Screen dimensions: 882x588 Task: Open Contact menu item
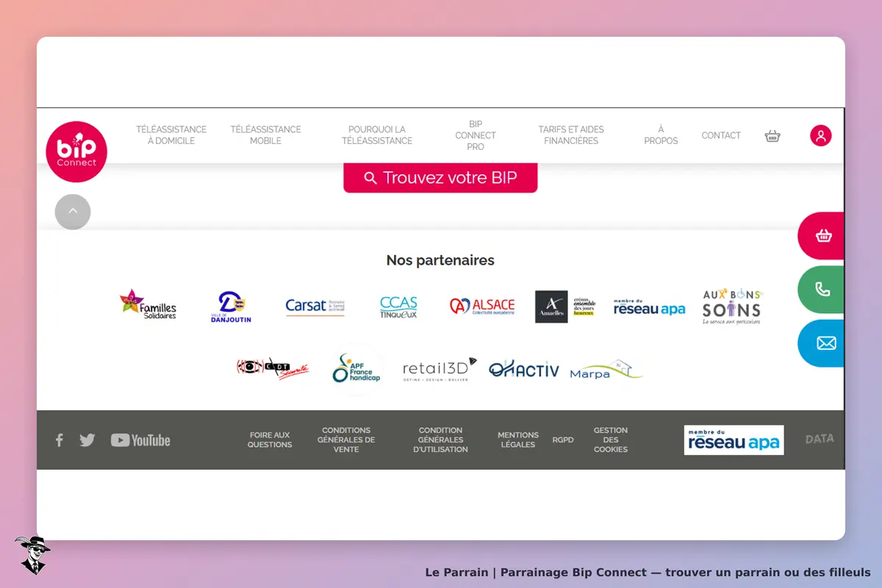(721, 135)
